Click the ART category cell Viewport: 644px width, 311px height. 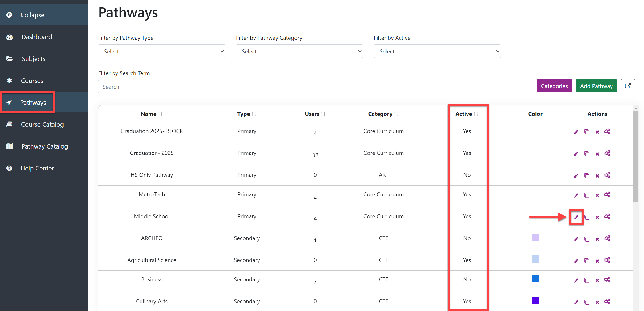383,175
